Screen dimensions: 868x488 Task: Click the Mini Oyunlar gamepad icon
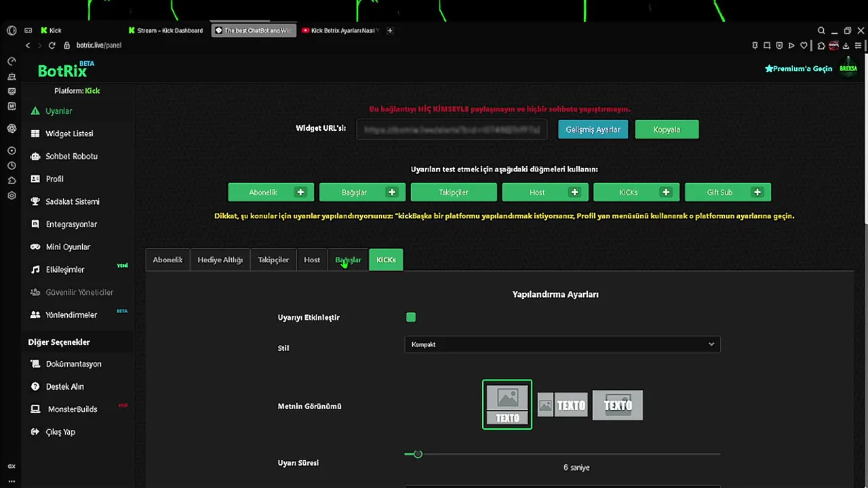(35, 247)
